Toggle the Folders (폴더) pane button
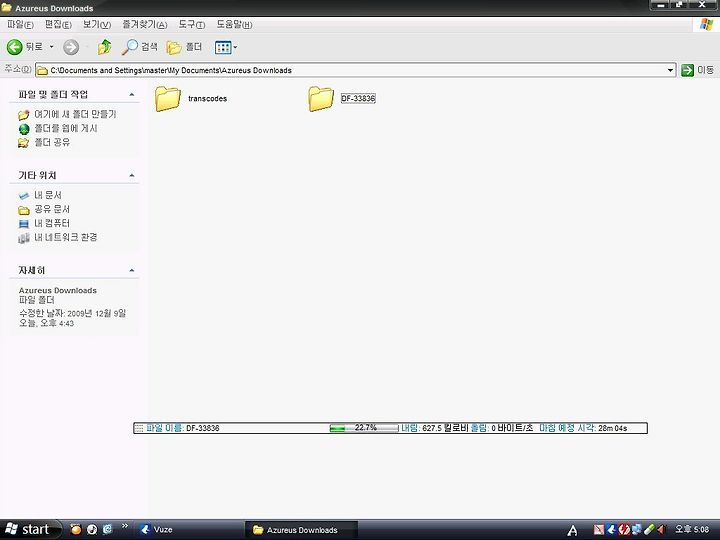Viewport: 720px width, 540px height. [184, 47]
